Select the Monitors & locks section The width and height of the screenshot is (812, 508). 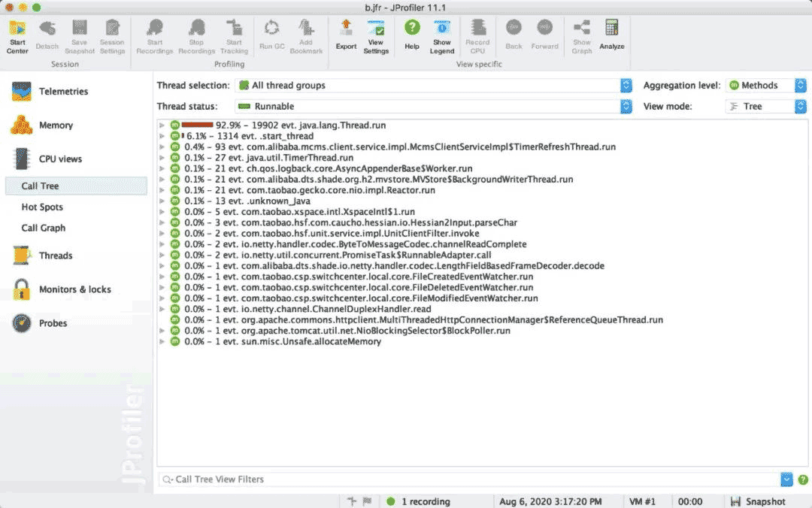click(74, 289)
